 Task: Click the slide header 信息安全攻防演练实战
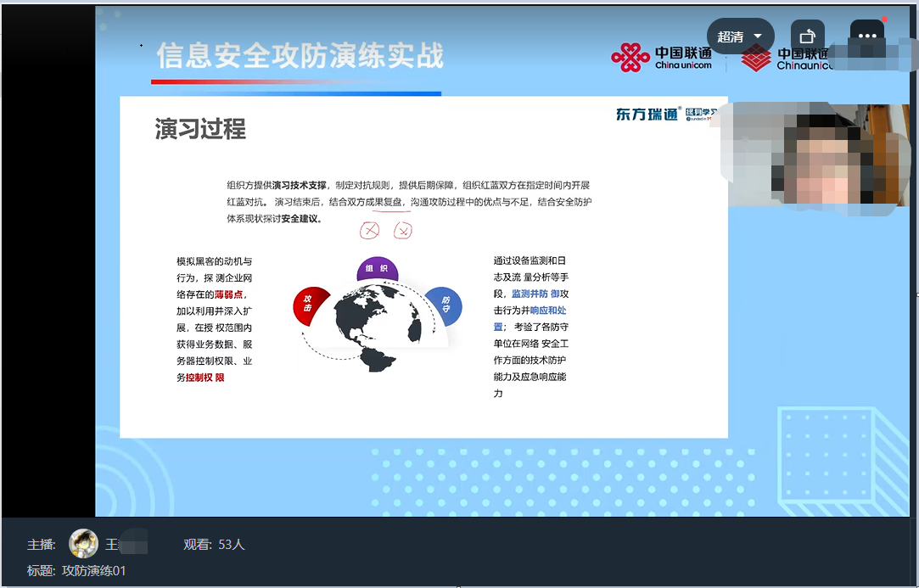[x=300, y=56]
